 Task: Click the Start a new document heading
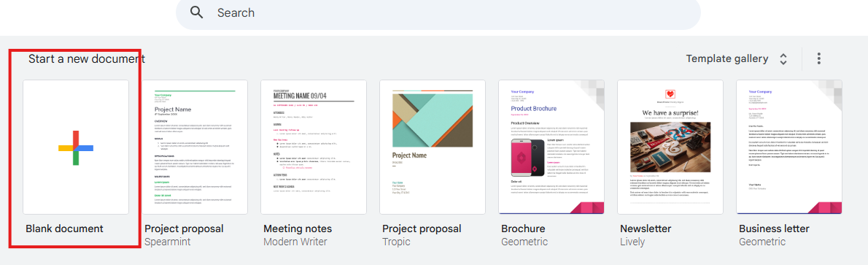pos(87,58)
